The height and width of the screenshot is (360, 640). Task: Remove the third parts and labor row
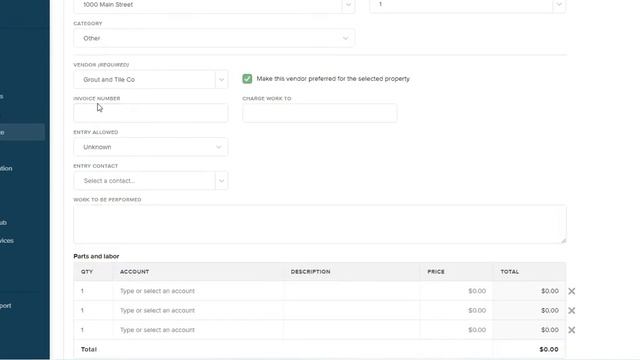point(571,330)
